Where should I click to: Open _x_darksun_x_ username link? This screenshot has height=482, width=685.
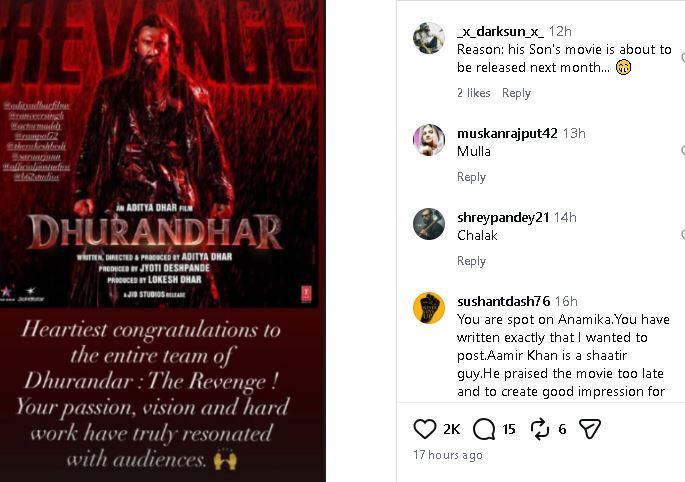500,31
